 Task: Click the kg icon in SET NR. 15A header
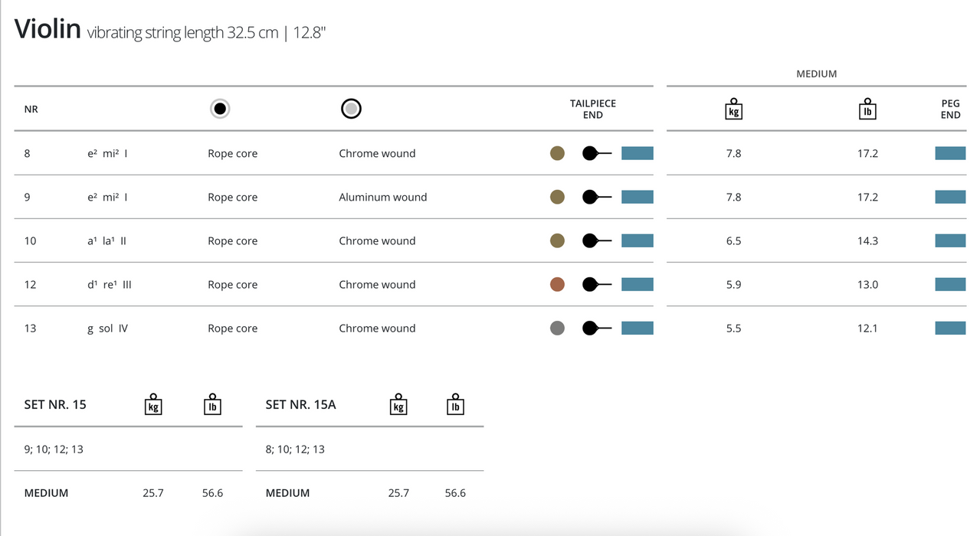[398, 404]
